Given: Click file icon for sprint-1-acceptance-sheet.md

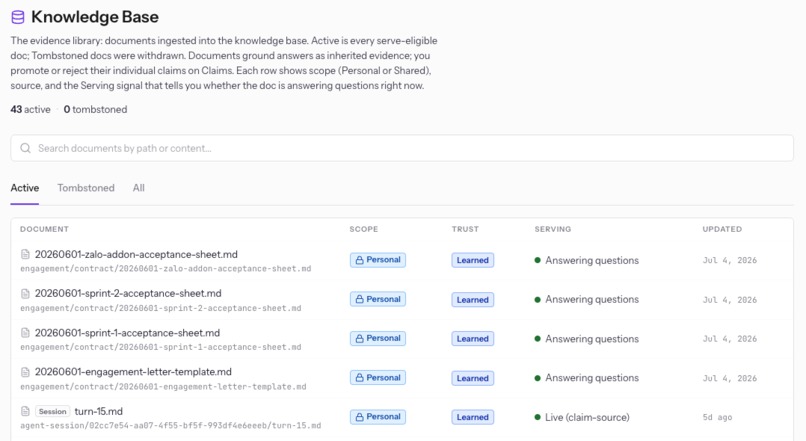Looking at the screenshot, I should pos(25,333).
